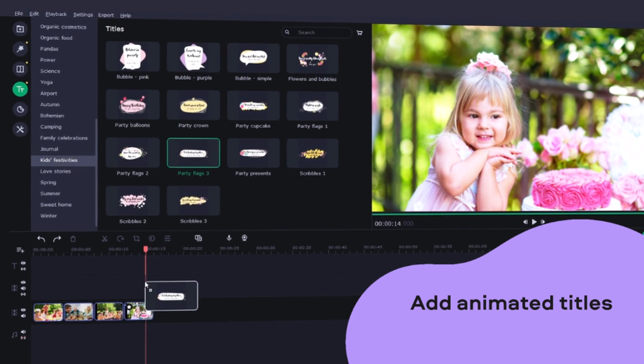This screenshot has width=644, height=364.
Task: Open the Clip properties sliders icon
Action: (x=167, y=238)
